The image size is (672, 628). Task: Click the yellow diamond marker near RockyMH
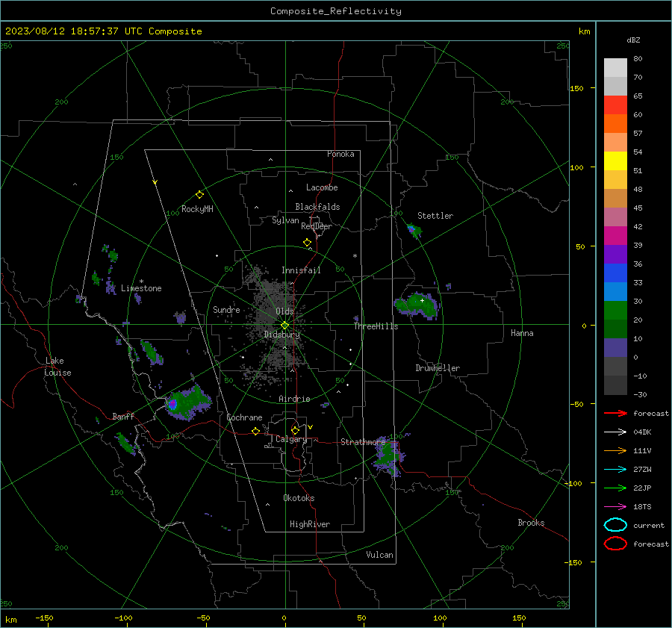click(x=199, y=195)
